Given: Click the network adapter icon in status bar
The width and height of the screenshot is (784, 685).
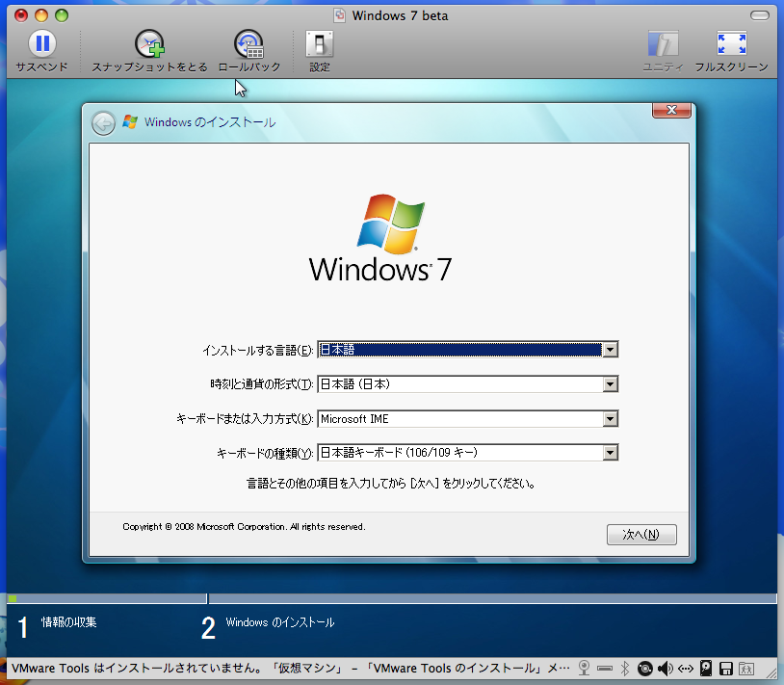Looking at the screenshot, I should 686,668.
